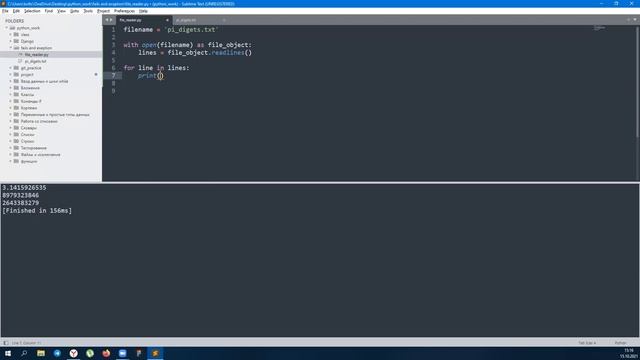Viewport: 640px width, 360px height.
Task: Toggle the sidebar via status bar icon
Action: tap(6, 343)
